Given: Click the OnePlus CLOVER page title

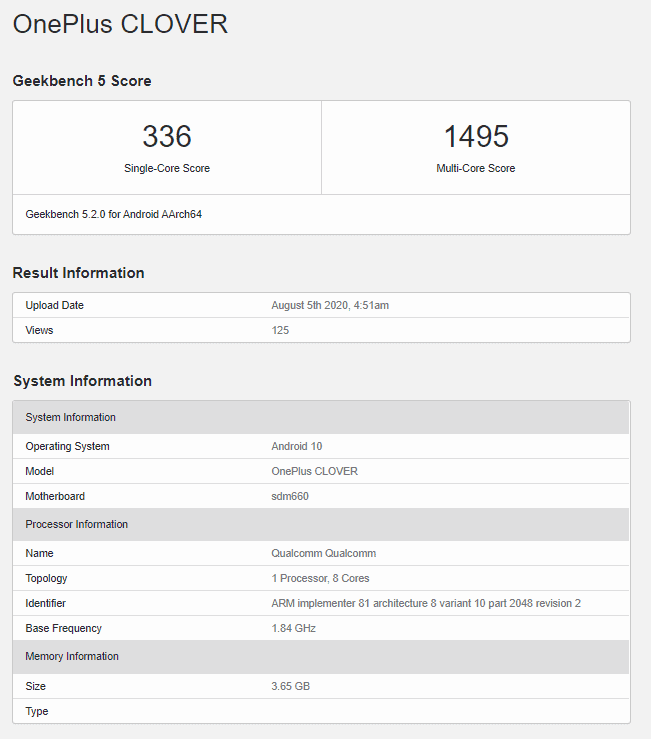Looking at the screenshot, I should tap(120, 24).
